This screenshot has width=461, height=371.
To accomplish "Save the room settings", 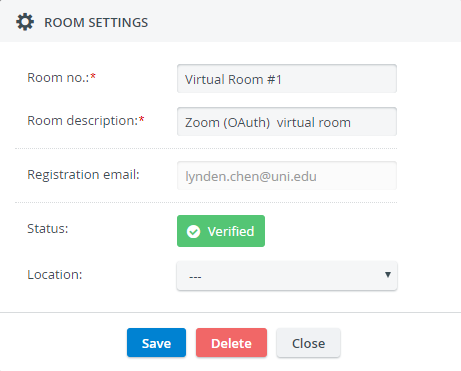I will pos(156,343).
